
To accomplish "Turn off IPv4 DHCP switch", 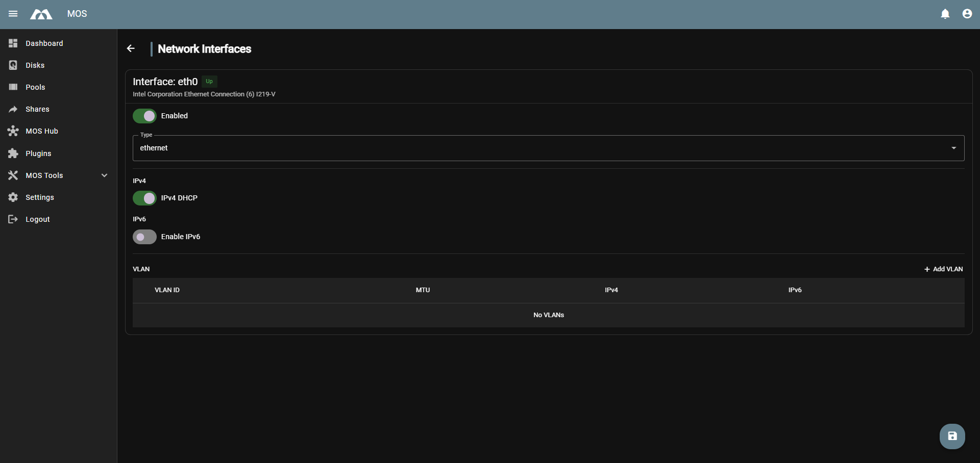I will click(144, 198).
